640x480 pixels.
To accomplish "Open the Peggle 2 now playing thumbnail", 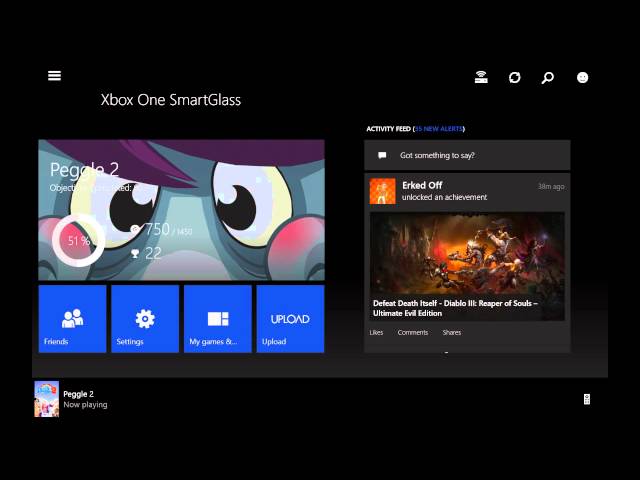I will coord(47,399).
